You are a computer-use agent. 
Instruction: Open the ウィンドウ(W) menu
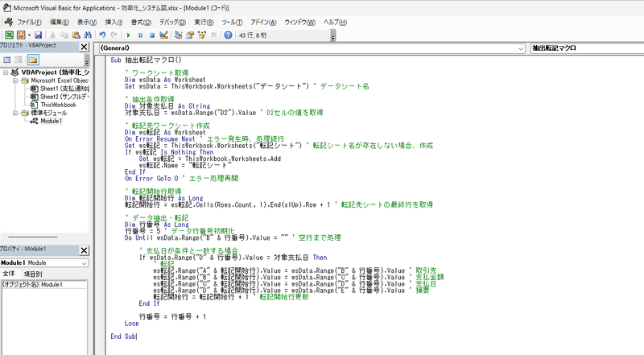299,23
